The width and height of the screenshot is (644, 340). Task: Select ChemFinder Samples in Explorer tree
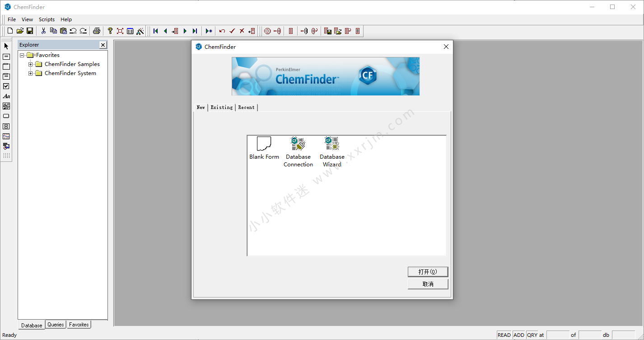coord(72,64)
